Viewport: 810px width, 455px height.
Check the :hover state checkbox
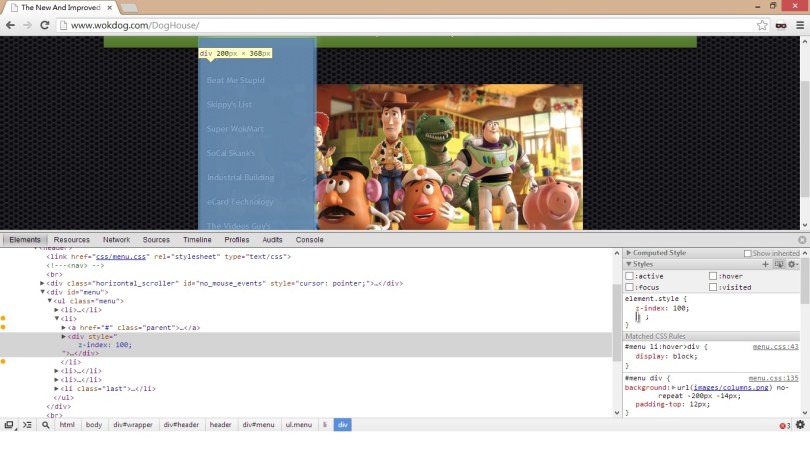pyautogui.click(x=713, y=276)
